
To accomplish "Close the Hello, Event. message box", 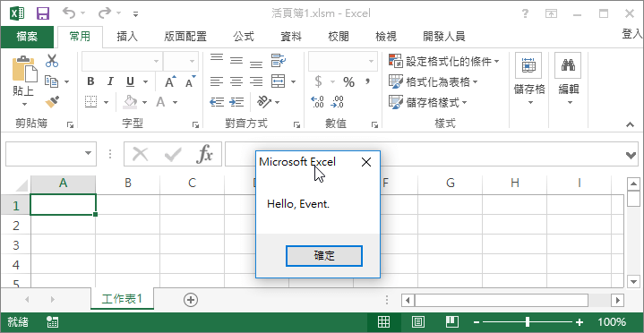I will pos(366,162).
